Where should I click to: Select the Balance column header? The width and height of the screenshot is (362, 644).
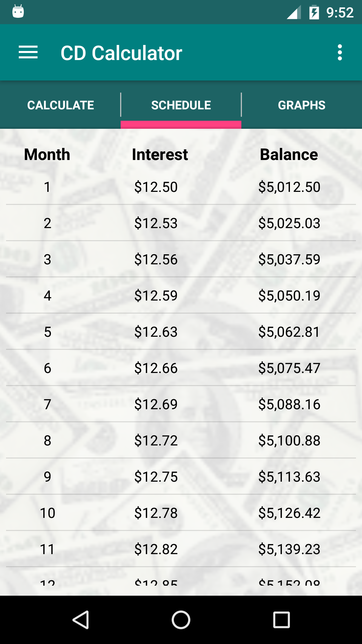pyautogui.click(x=289, y=154)
